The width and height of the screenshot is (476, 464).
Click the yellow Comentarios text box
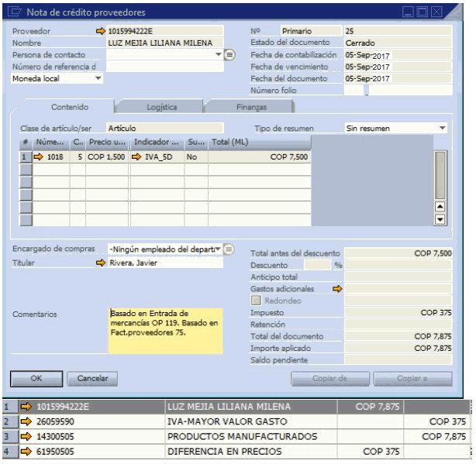click(165, 328)
